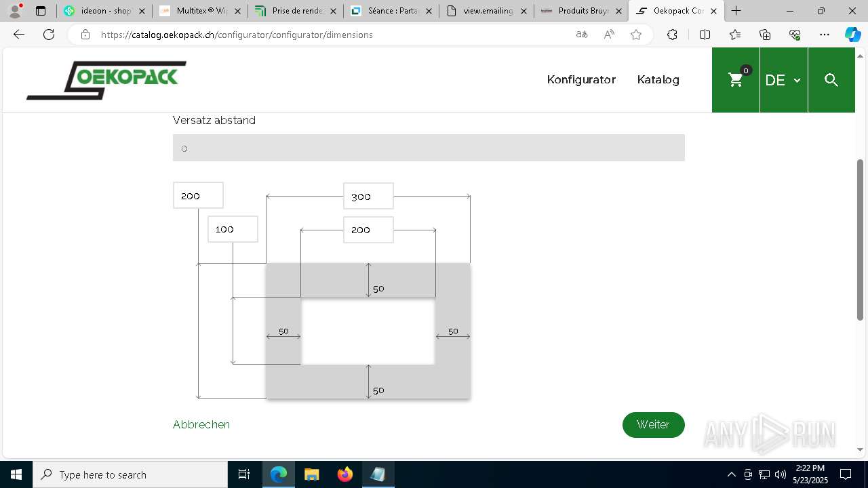Switch to Produits Bruyerre tab
Image resolution: width=868 pixels, height=488 pixels.
[582, 11]
